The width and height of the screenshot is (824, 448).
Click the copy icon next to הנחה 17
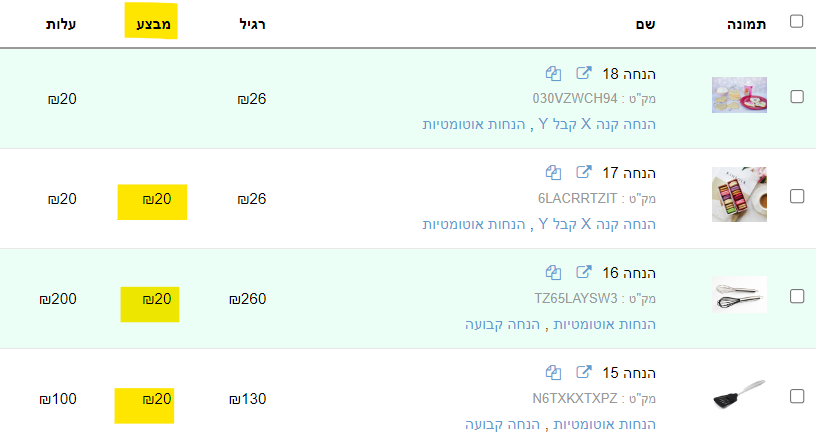tap(553, 173)
